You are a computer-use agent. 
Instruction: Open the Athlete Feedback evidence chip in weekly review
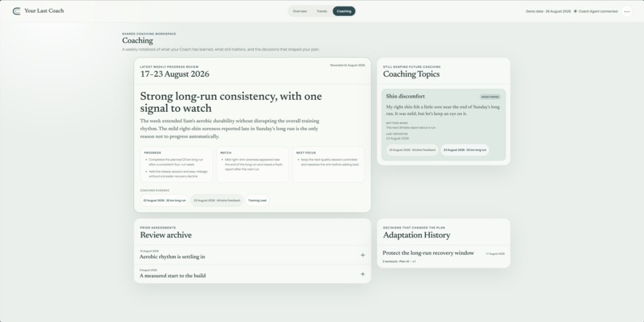coord(217,201)
